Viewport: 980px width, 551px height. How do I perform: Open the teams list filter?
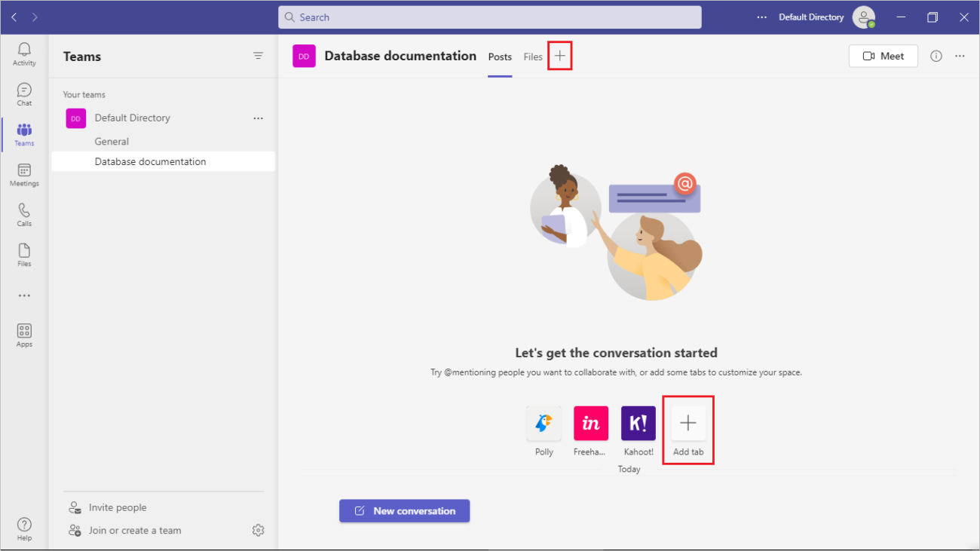[x=259, y=56]
